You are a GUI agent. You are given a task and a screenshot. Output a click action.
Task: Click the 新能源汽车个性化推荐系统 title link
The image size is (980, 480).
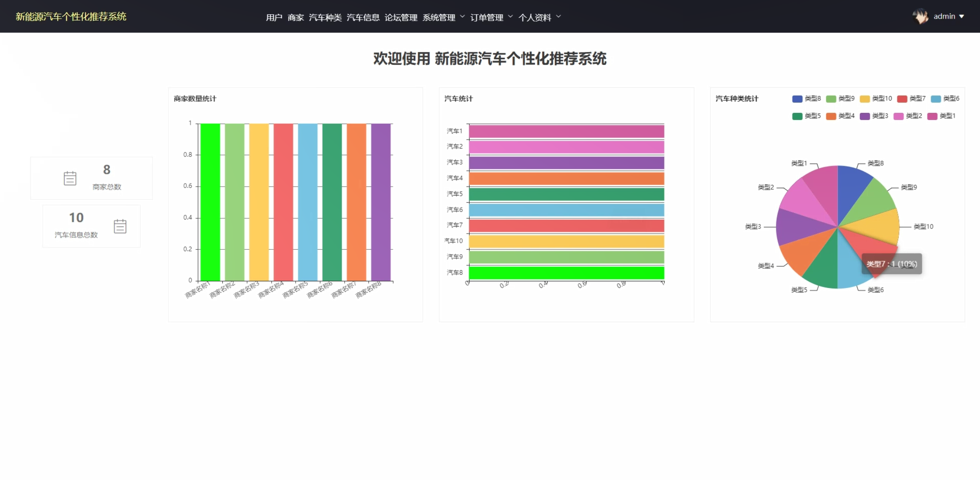[x=71, y=16]
